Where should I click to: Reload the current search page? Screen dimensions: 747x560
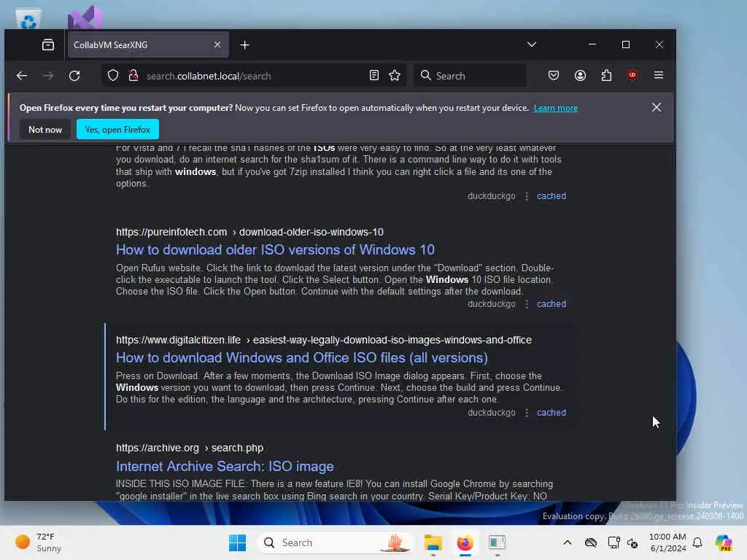[x=74, y=76]
